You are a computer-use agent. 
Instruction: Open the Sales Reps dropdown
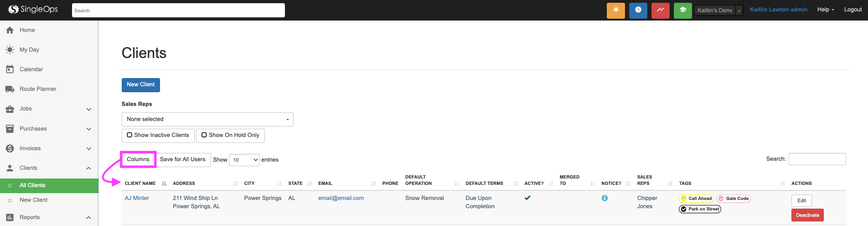click(x=207, y=119)
